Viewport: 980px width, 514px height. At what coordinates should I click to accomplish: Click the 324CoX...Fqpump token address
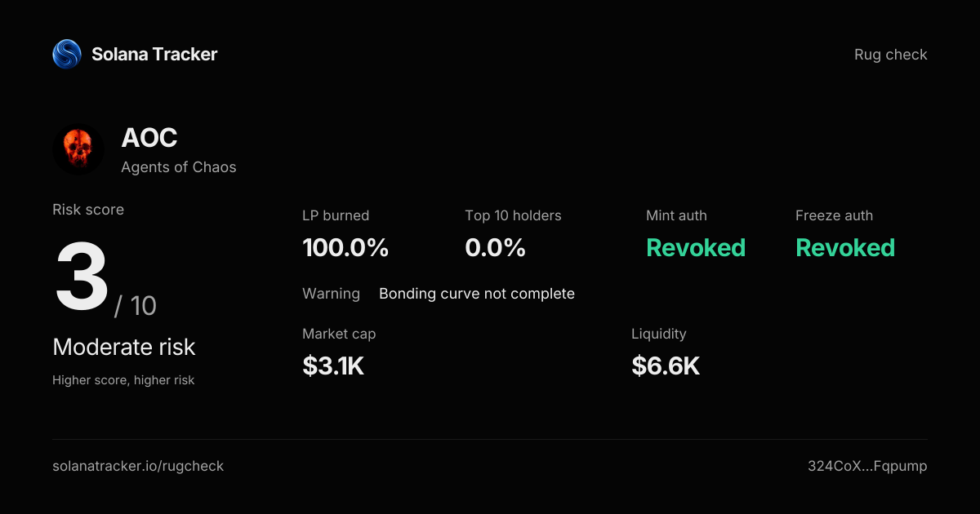tap(867, 467)
